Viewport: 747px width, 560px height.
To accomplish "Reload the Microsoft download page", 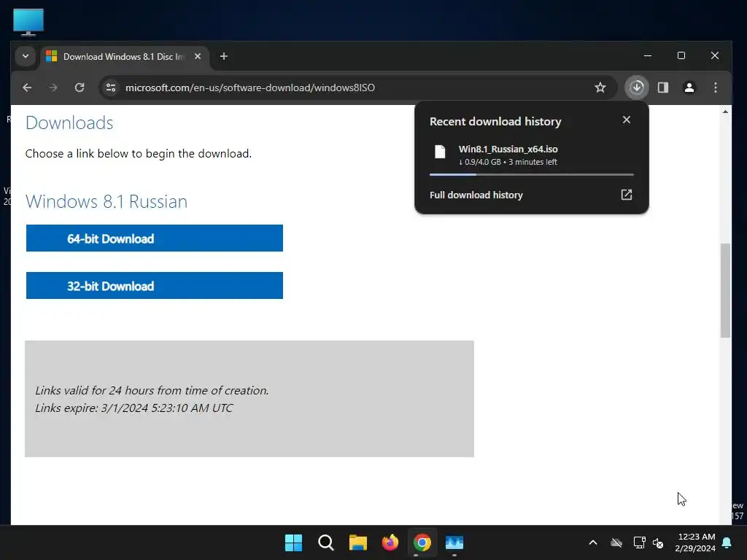I will pos(80,87).
